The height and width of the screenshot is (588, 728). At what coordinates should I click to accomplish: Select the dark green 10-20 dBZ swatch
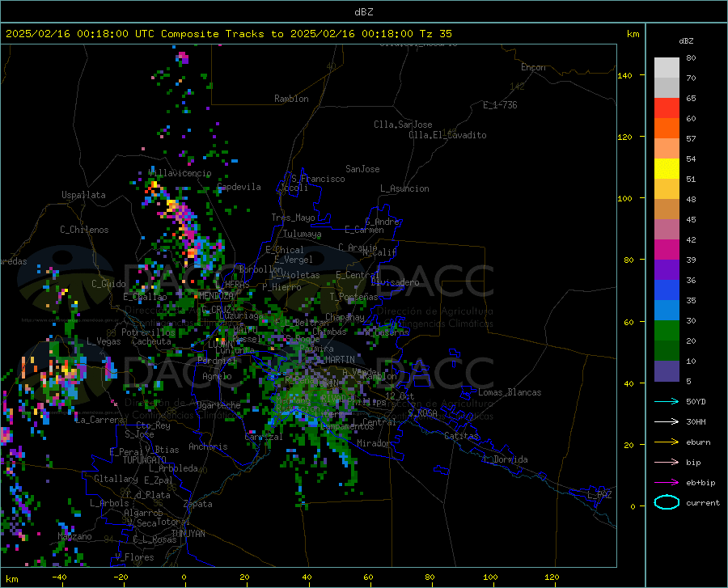[667, 351]
